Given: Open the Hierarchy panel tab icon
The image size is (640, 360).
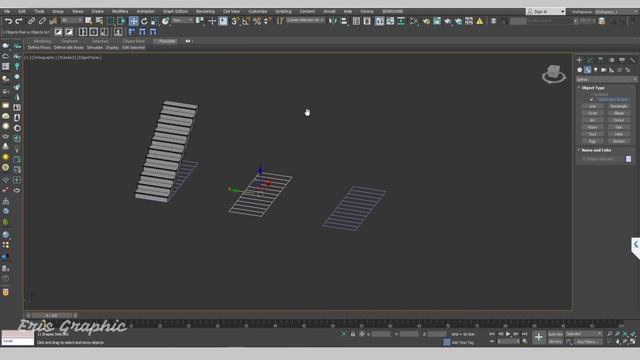Looking at the screenshot, I should pyautogui.click(x=600, y=60).
